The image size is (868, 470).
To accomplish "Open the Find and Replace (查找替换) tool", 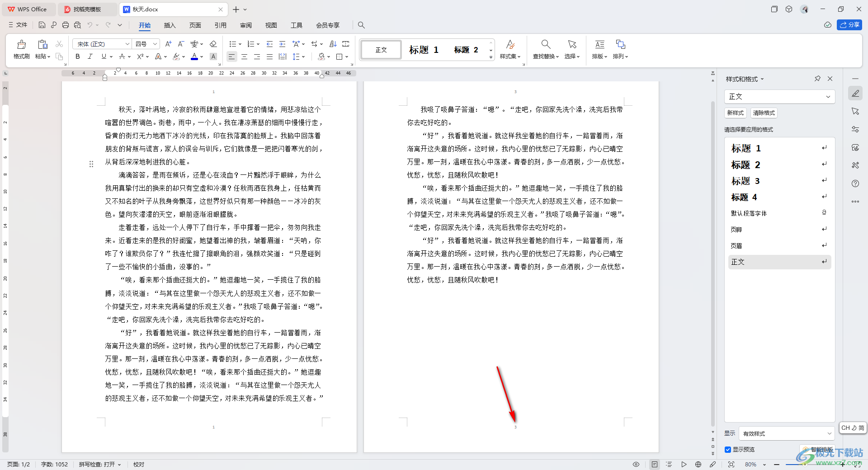I will (x=546, y=49).
